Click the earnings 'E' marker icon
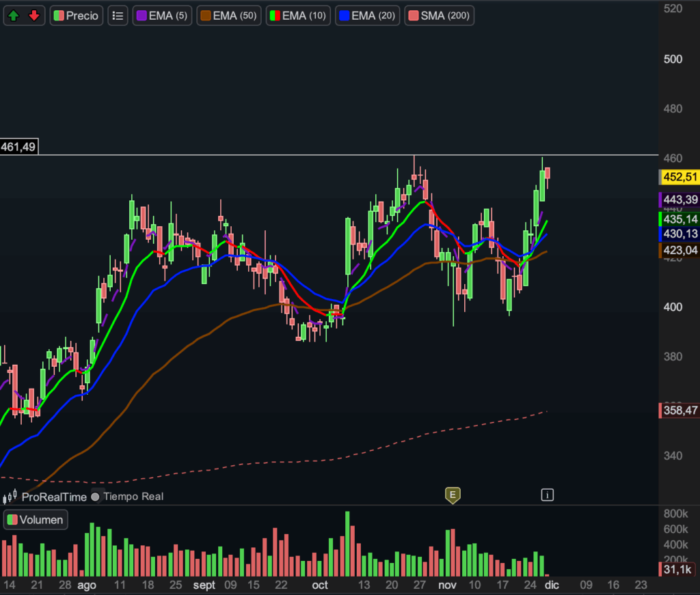Image resolution: width=700 pixels, height=595 pixels. pos(452,495)
